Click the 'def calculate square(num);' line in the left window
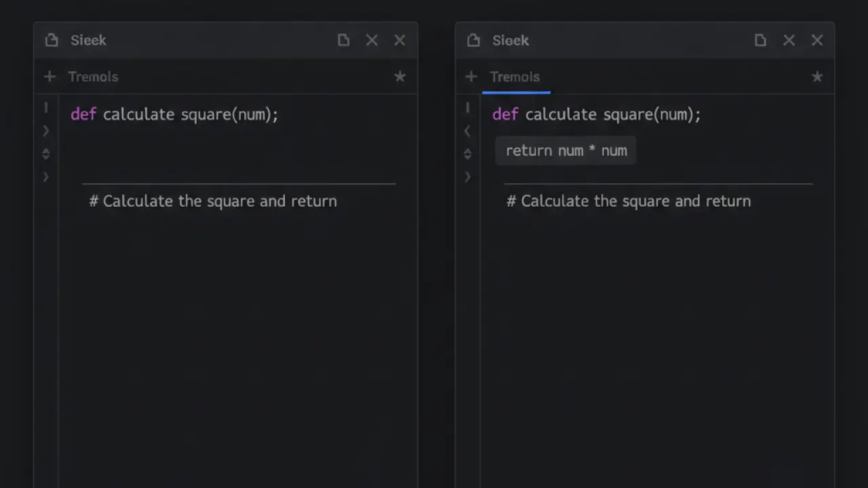Viewport: 868px width, 488px height. pos(174,114)
